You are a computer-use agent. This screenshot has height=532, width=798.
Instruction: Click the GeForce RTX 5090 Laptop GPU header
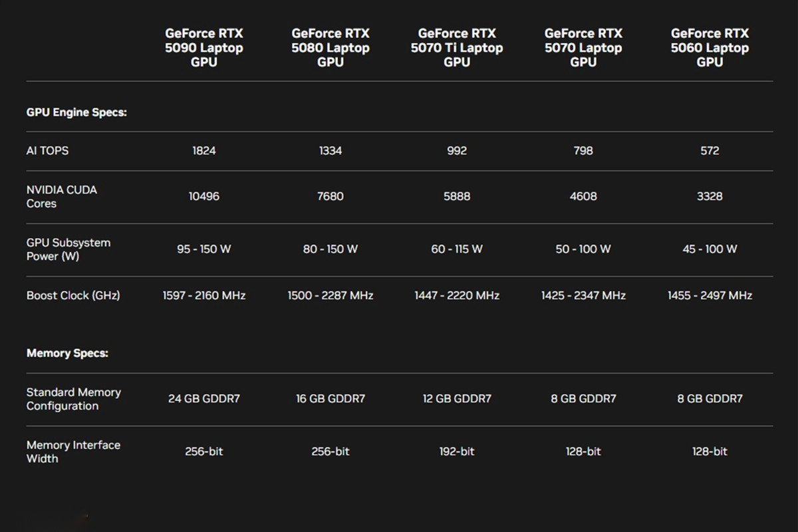click(204, 48)
